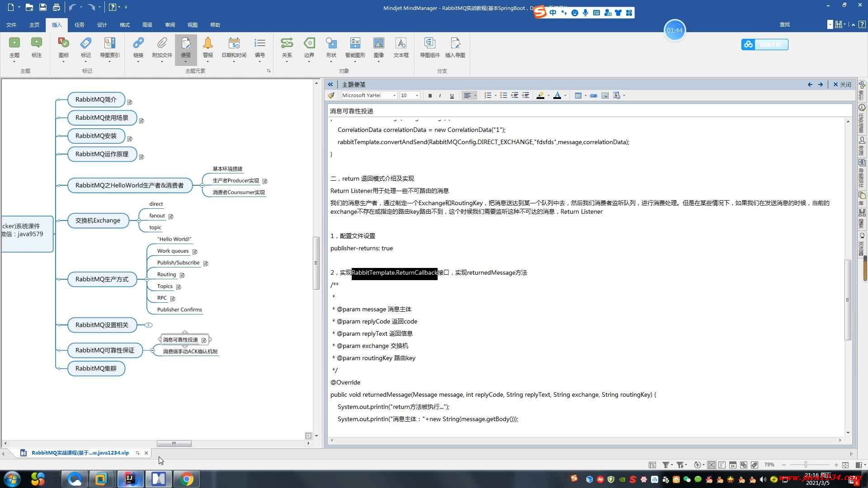
Task: Decrease indent in the notes editor
Action: click(x=514, y=95)
